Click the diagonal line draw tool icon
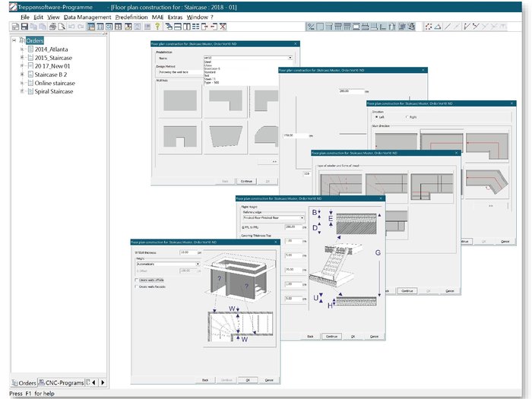The width and height of the screenshot is (532, 399). (448, 27)
